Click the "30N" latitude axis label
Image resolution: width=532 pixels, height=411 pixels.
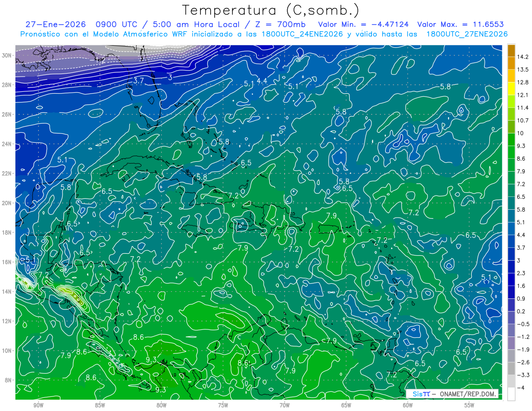coord(7,55)
